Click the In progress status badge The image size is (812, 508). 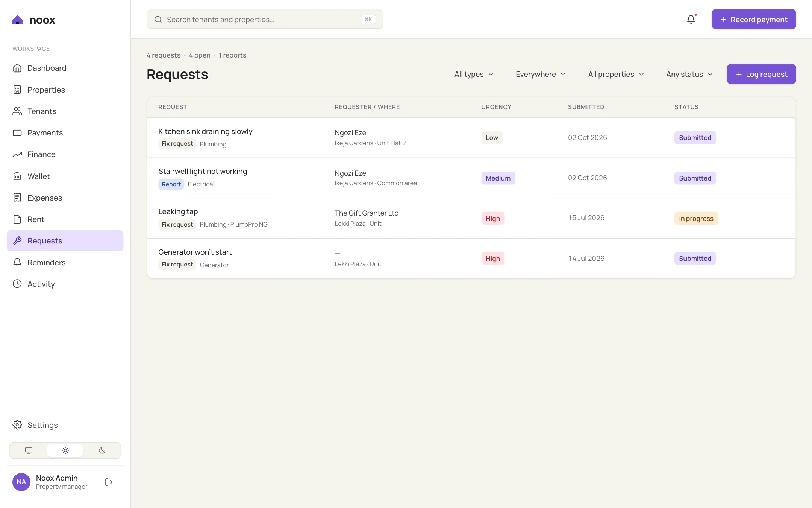coord(696,218)
